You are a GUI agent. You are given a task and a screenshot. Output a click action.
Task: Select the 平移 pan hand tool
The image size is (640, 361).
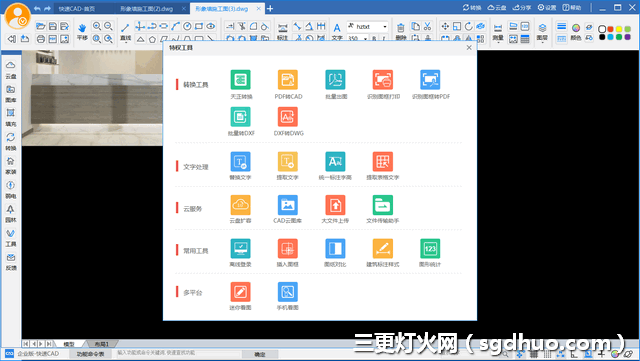click(82, 31)
